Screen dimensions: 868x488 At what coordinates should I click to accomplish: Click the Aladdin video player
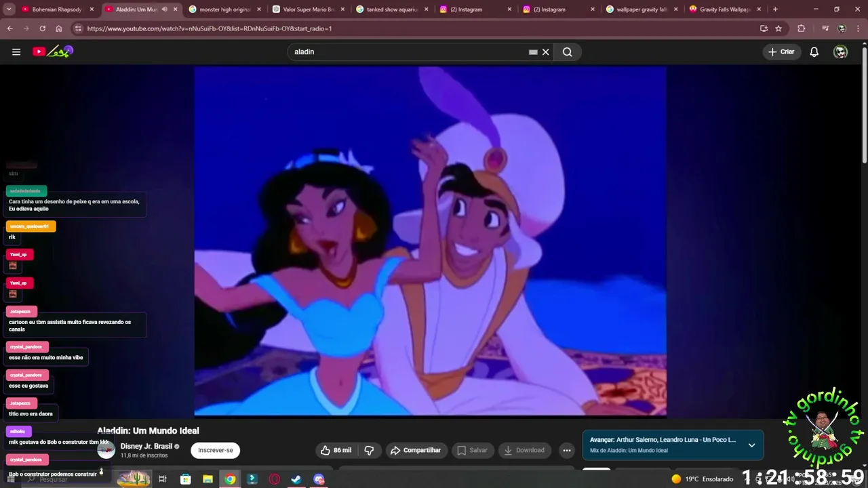430,241
